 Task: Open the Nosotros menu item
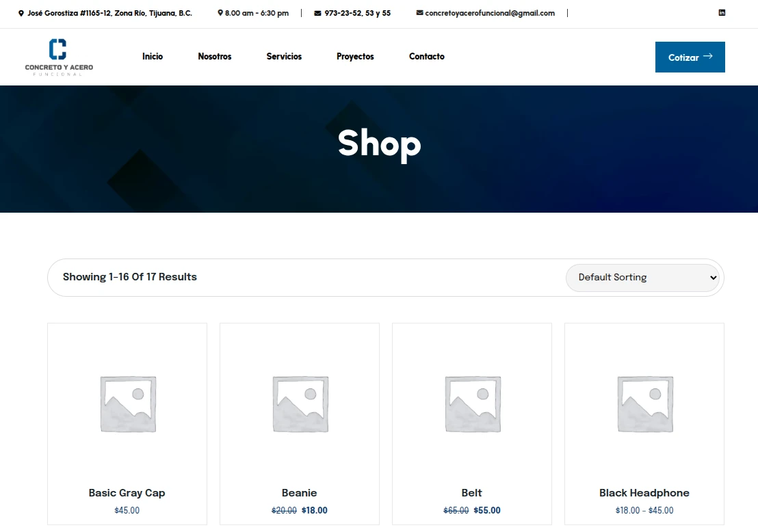pos(215,57)
